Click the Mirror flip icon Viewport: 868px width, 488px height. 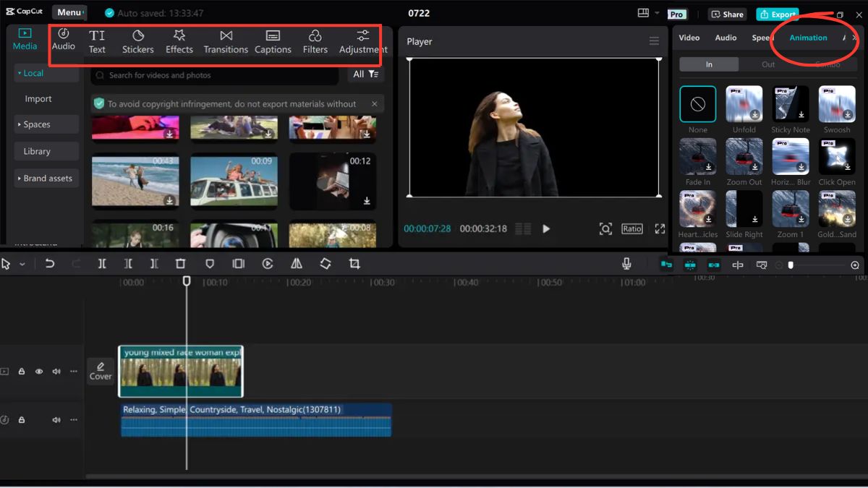tap(297, 264)
